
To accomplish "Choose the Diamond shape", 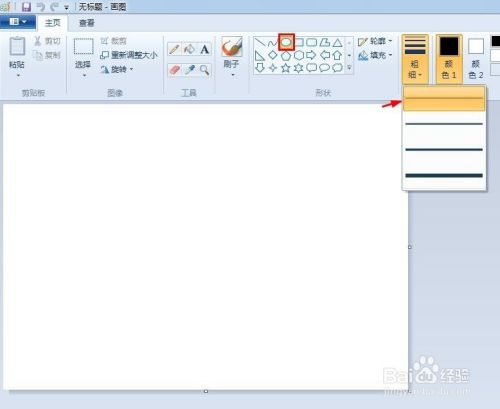I will (273, 55).
